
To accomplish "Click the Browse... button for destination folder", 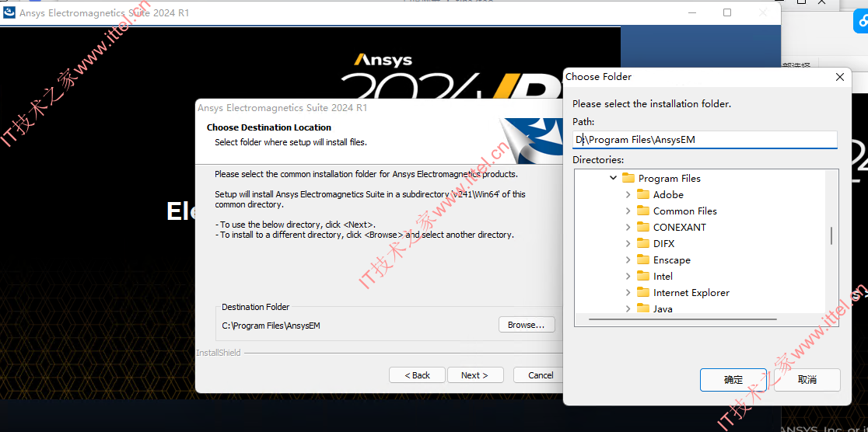I will tap(527, 325).
